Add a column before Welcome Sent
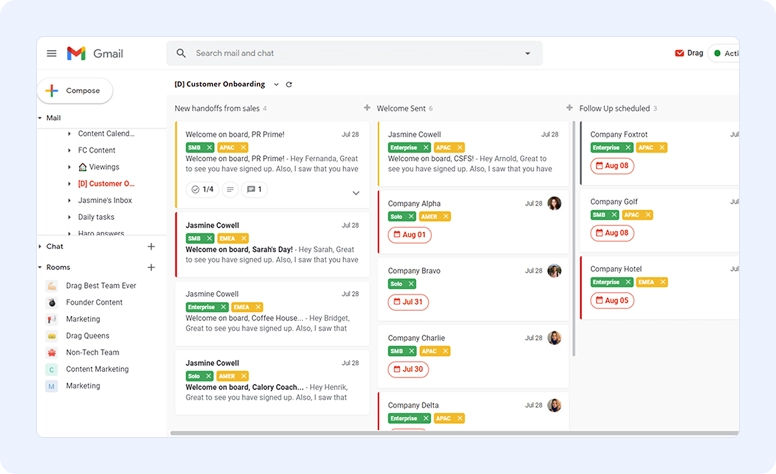 pyautogui.click(x=367, y=108)
